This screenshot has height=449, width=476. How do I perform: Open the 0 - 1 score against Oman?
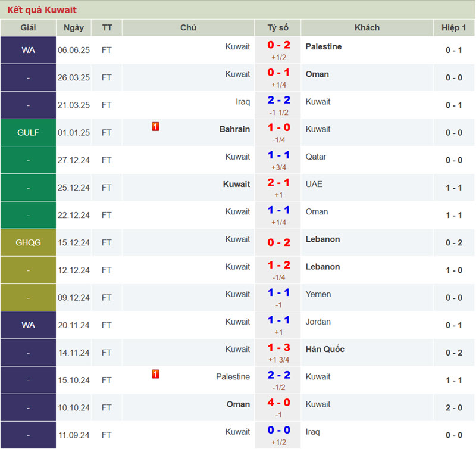(x=278, y=73)
